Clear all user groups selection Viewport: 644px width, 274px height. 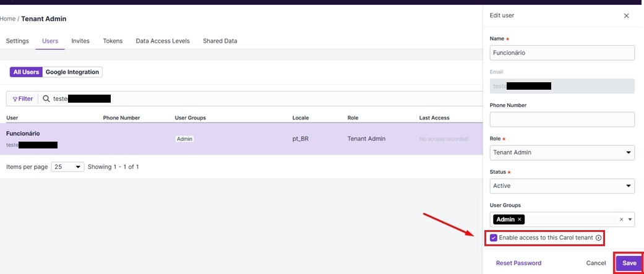click(x=621, y=220)
